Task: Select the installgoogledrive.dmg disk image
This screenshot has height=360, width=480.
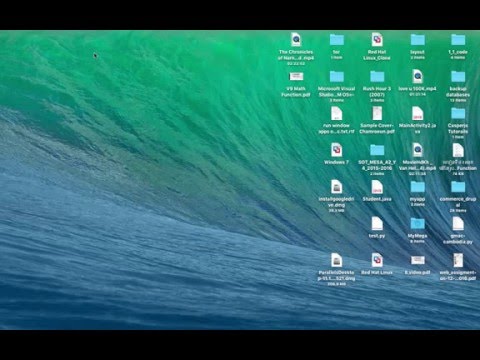Action: pos(337,187)
